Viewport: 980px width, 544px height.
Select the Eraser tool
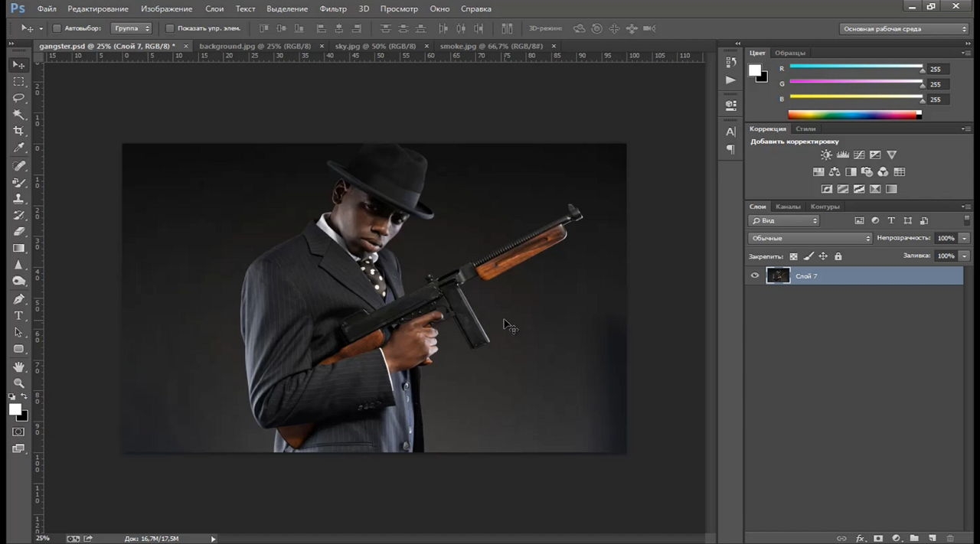19,232
